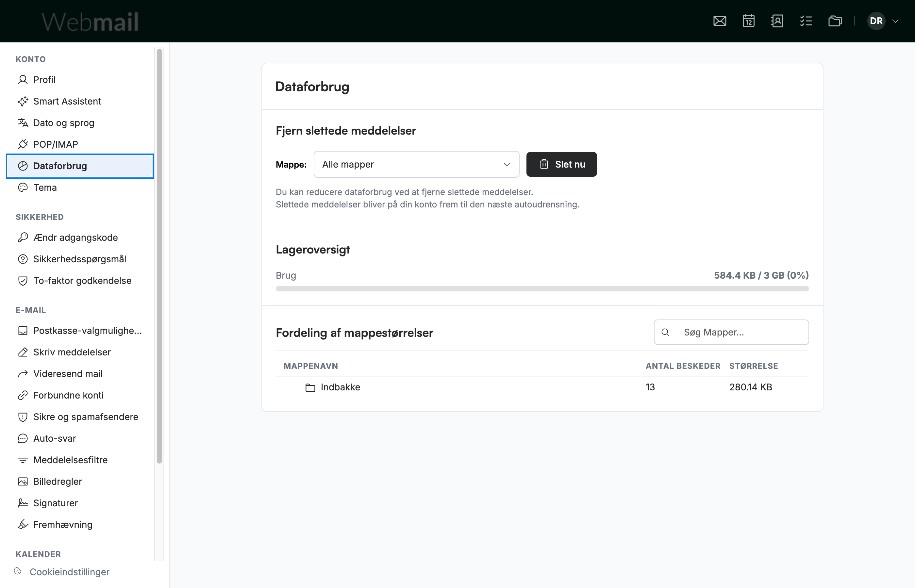Click the Dataforbrug pie chart icon
The image size is (915, 588).
[x=23, y=166]
